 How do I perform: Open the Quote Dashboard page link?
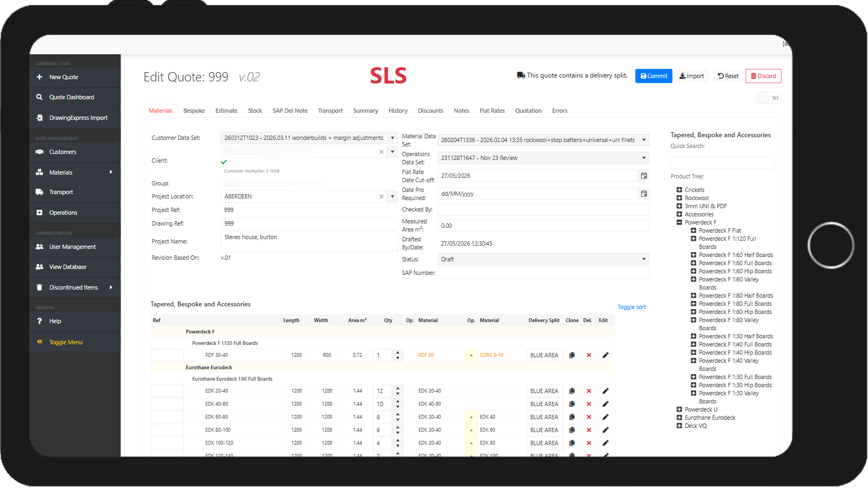coord(72,97)
